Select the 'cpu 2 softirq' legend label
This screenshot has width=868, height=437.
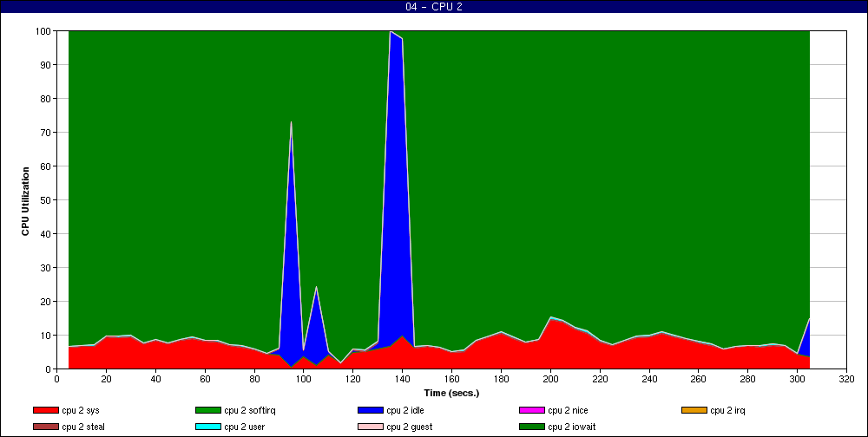tap(250, 410)
